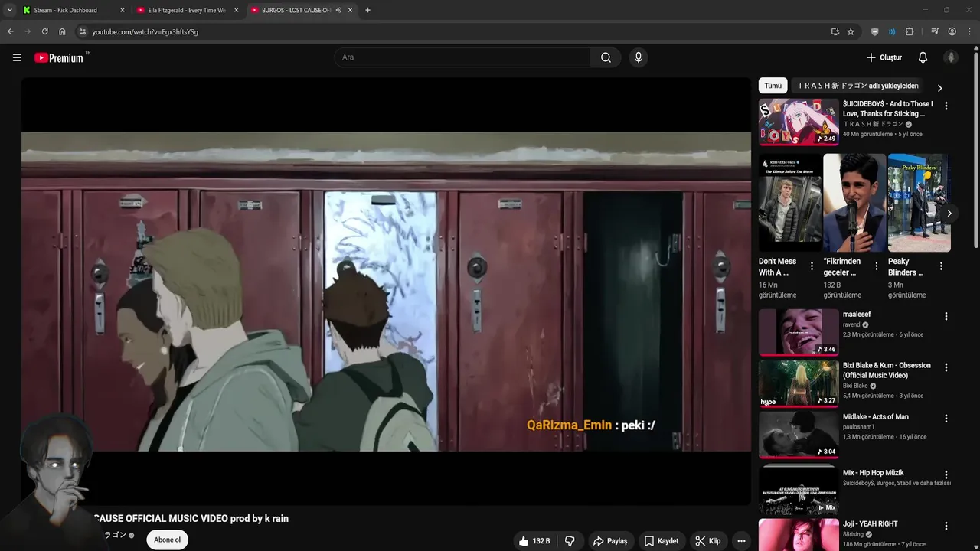This screenshot has width=980, height=551.
Task: Close the Stream Kick Dashboard tab
Action: (122, 10)
